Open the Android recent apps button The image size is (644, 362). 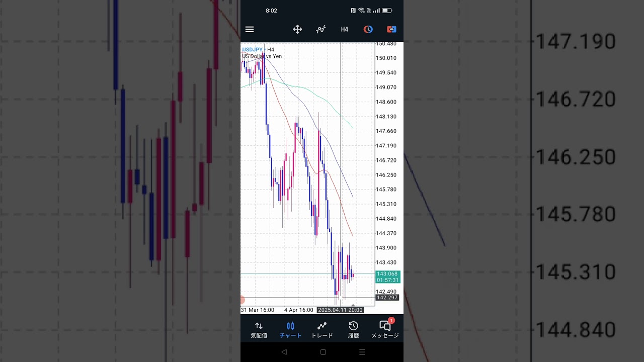coord(362,352)
